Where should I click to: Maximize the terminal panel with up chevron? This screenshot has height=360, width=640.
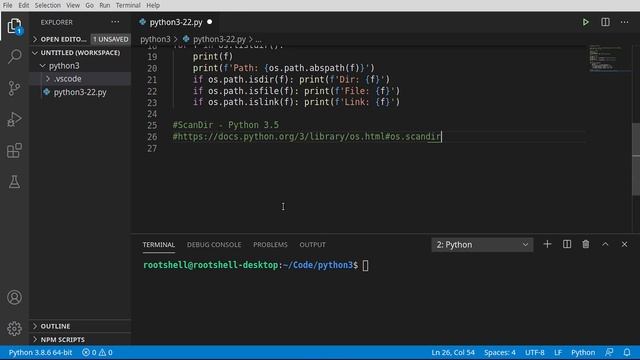pyautogui.click(x=605, y=244)
